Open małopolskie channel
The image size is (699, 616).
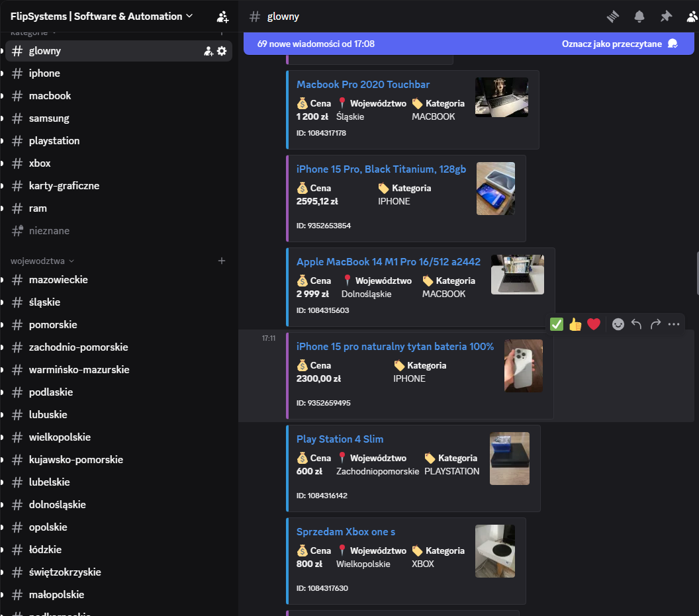(x=118, y=595)
